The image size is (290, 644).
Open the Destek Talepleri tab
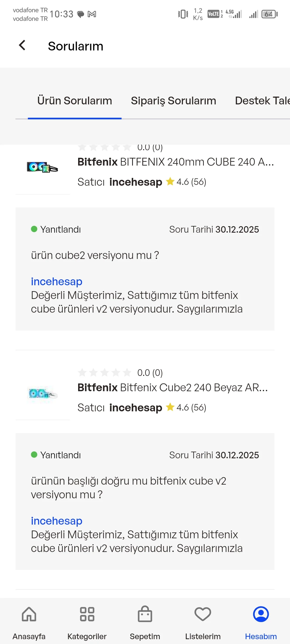pyautogui.click(x=262, y=101)
